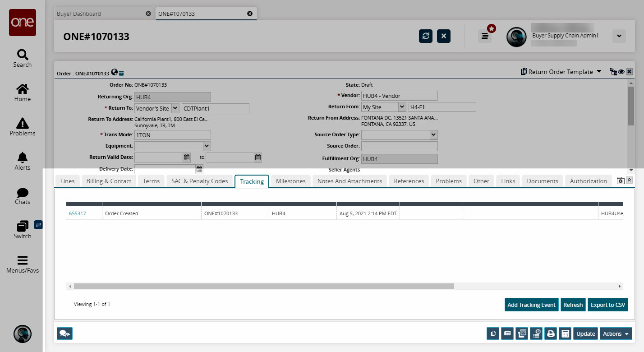This screenshot has width=644, height=352.
Task: Toggle the eye visibility icon in order header
Action: [621, 72]
